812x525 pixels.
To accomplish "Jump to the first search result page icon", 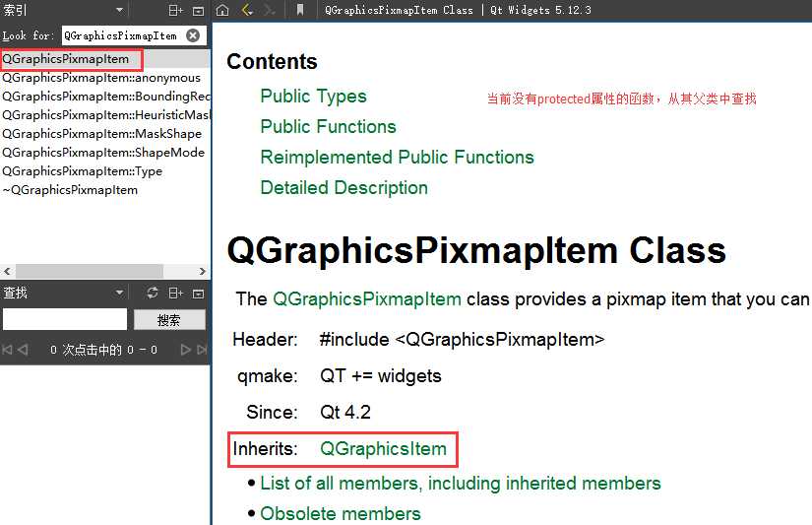I will click(x=7, y=350).
